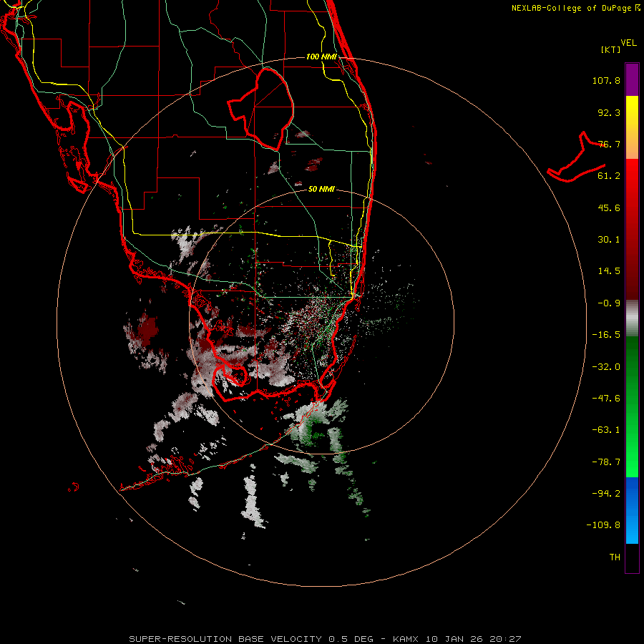Click the -47.6 velocity scale value
Image resolution: width=644 pixels, height=644 pixels.
(606, 399)
